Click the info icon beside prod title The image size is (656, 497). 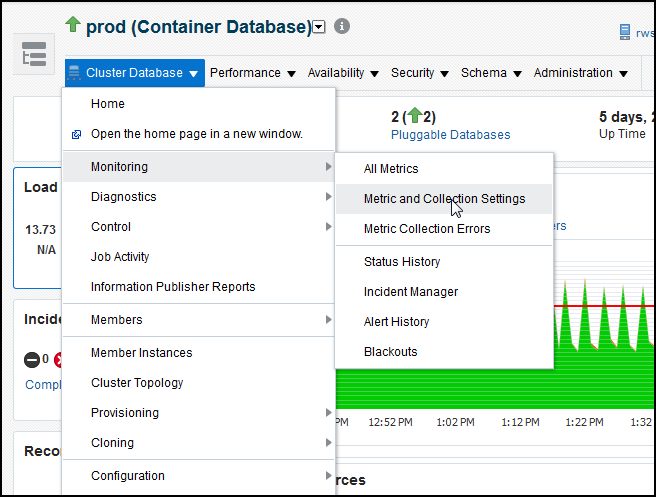point(342,27)
